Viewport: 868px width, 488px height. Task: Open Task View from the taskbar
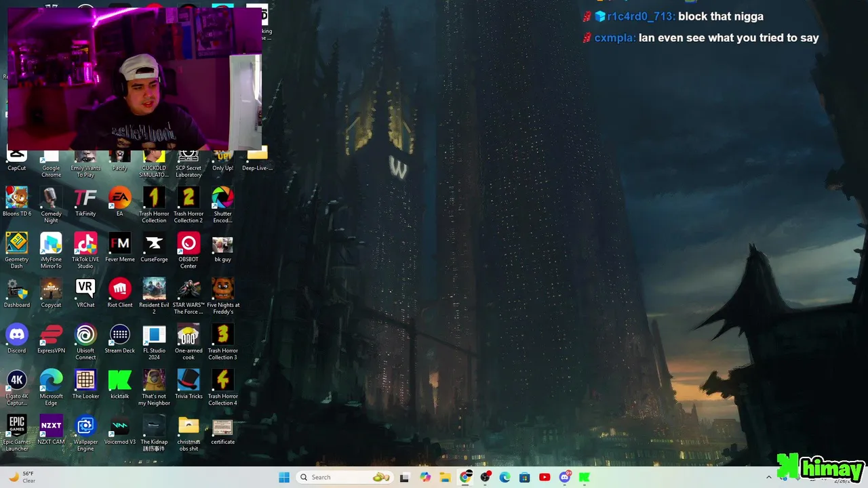coord(404,477)
